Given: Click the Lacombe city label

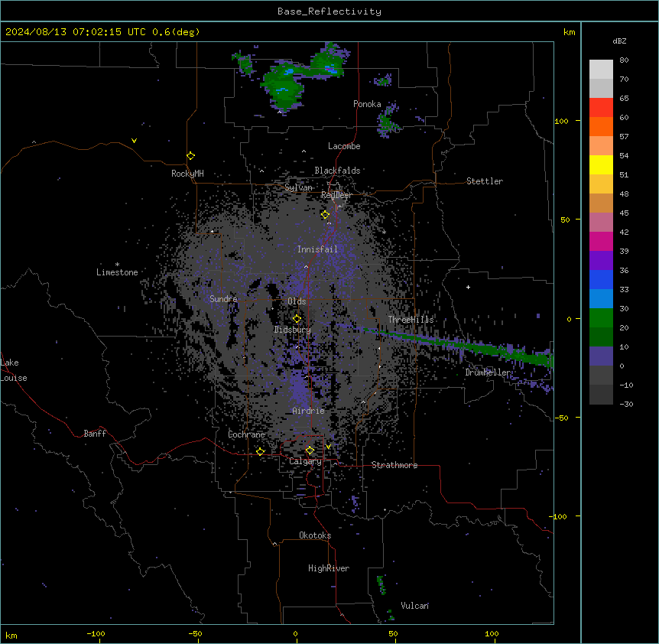Looking at the screenshot, I should (344, 146).
